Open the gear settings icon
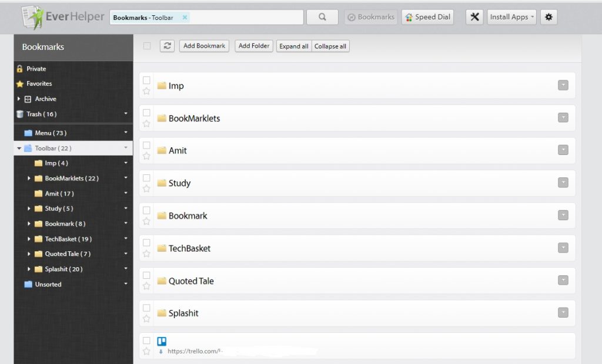Viewport: 602px width, 364px height. coord(549,17)
